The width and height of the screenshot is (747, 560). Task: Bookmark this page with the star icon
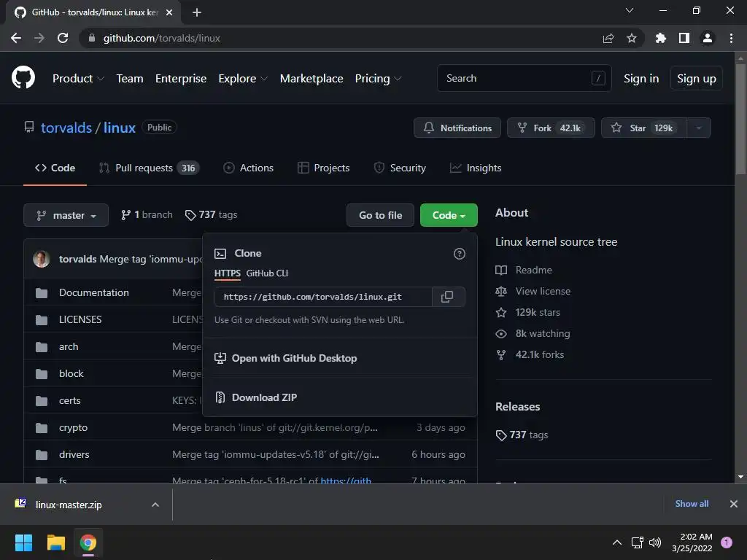pos(632,38)
